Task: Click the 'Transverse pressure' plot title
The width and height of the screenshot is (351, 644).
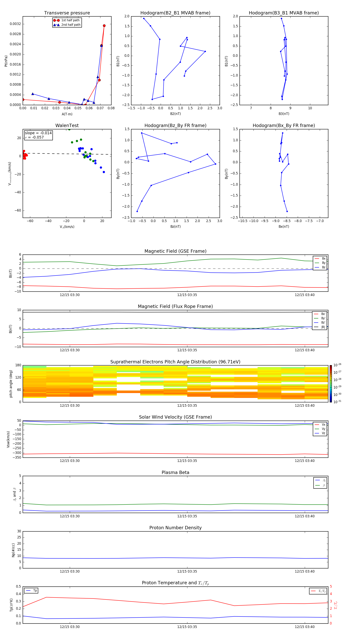Action: point(67,13)
